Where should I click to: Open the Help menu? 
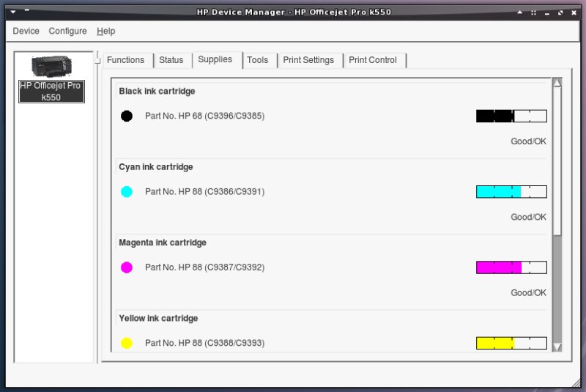pos(105,31)
